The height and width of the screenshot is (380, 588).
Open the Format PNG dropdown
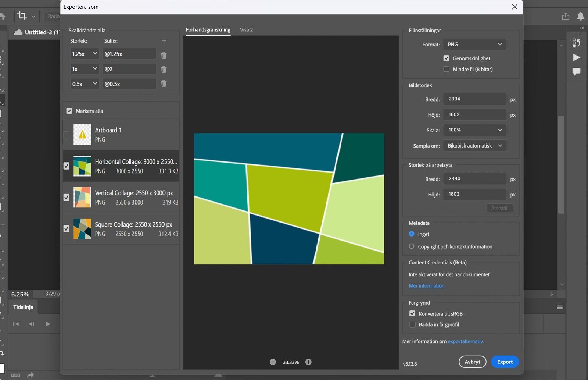point(474,44)
